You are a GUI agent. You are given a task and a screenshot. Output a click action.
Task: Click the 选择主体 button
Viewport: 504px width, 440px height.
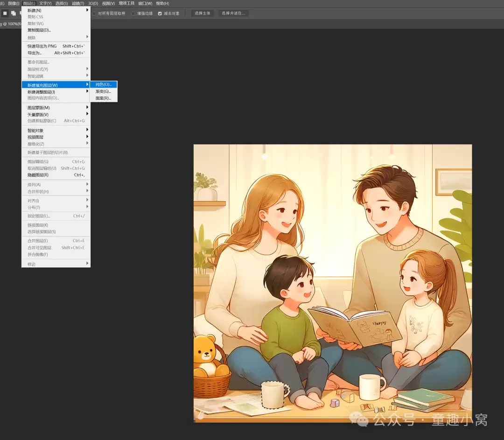[x=203, y=13]
